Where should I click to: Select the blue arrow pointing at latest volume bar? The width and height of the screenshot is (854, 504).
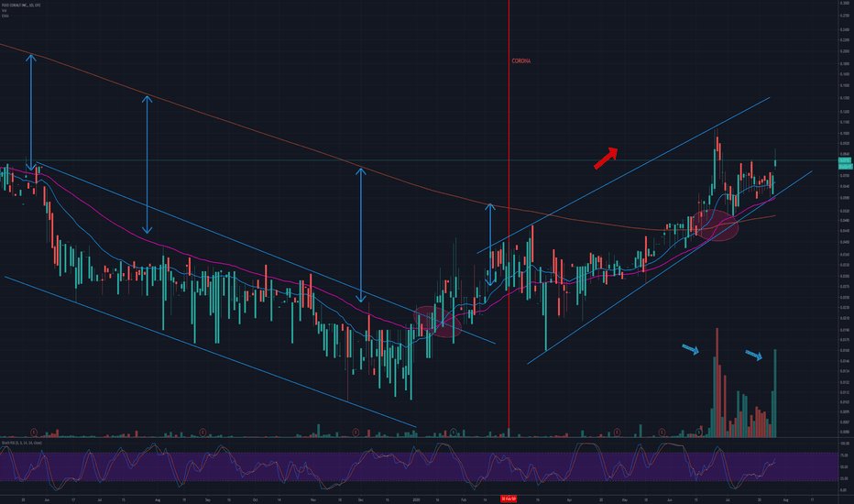[754, 355]
